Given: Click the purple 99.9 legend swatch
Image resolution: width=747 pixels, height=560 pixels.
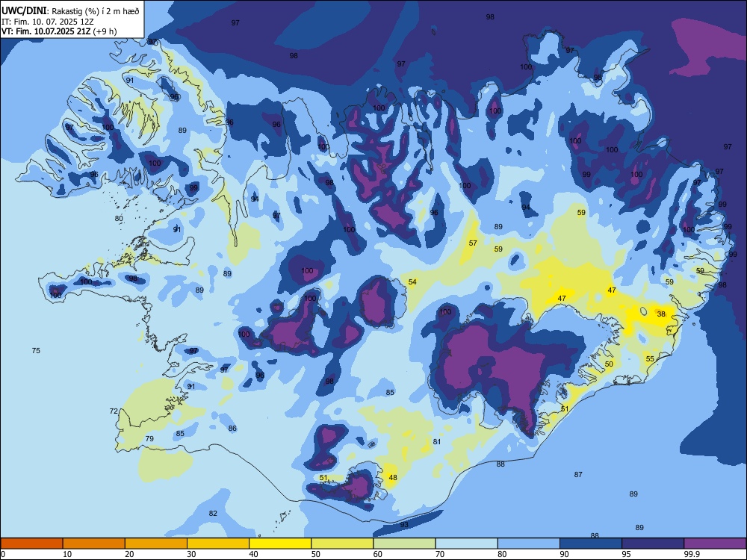Looking at the screenshot, I should [x=715, y=544].
